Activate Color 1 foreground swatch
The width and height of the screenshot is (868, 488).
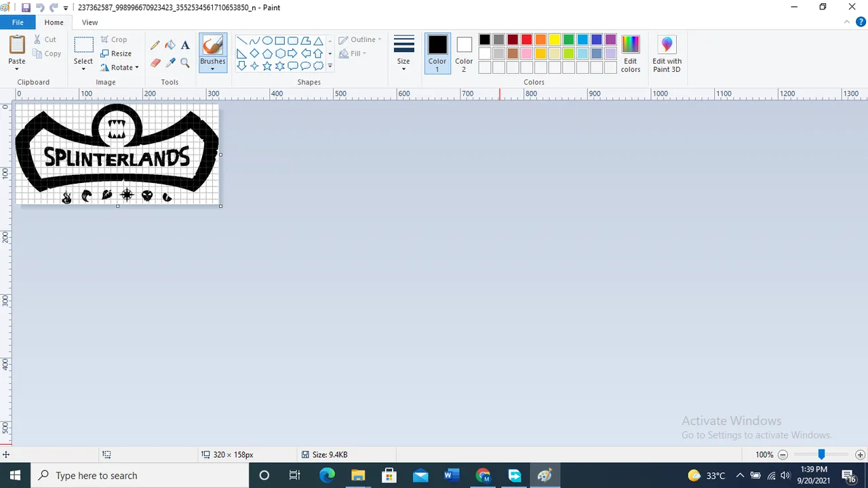tap(437, 53)
